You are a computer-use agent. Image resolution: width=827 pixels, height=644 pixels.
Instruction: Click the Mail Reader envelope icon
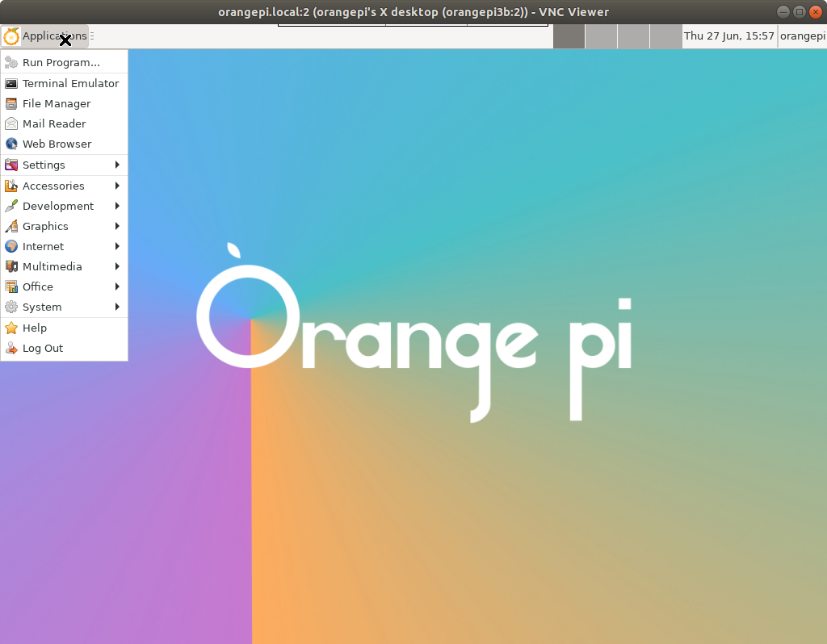coord(11,123)
